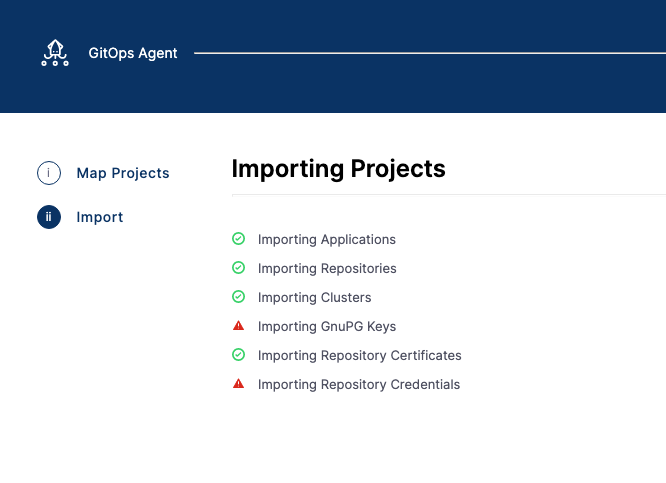Click the red warning beside Repository Credentials
The width and height of the screenshot is (666, 483).
238,384
